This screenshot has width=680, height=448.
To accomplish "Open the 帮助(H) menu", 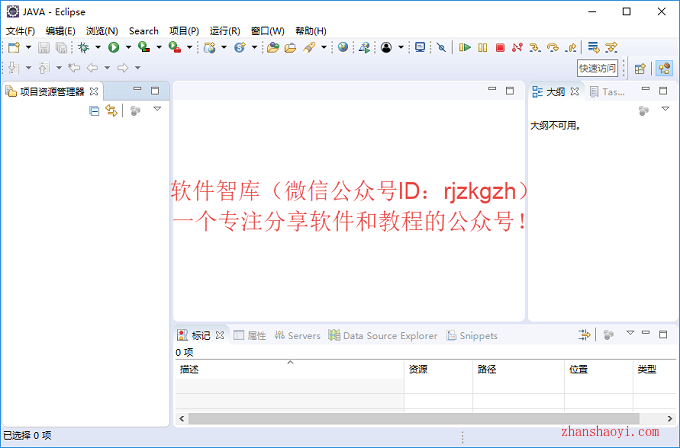I will click(311, 31).
